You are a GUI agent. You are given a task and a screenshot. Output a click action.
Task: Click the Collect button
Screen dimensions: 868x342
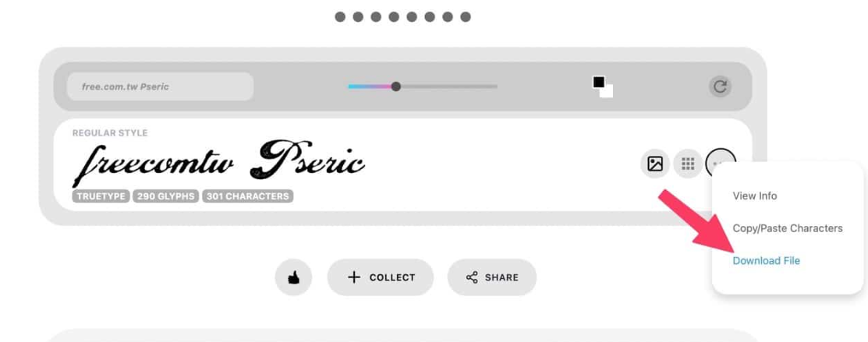[x=381, y=277]
